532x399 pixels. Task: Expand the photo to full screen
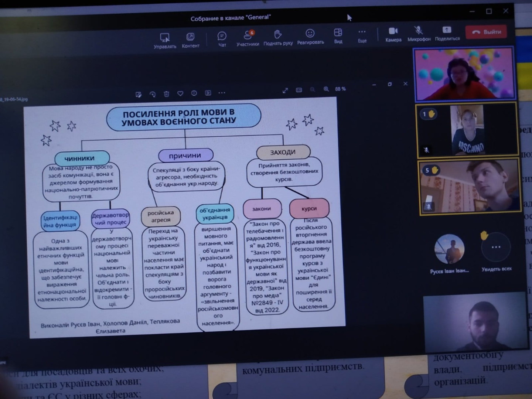[285, 90]
